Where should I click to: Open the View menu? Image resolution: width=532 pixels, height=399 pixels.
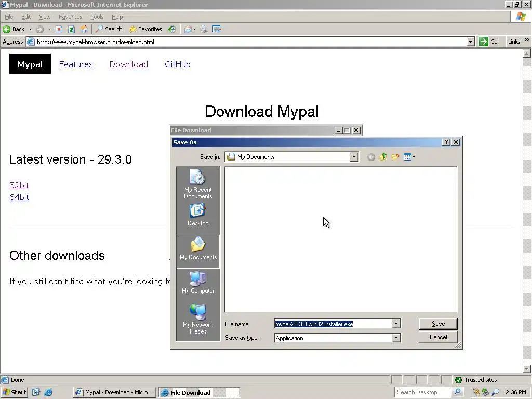point(45,17)
